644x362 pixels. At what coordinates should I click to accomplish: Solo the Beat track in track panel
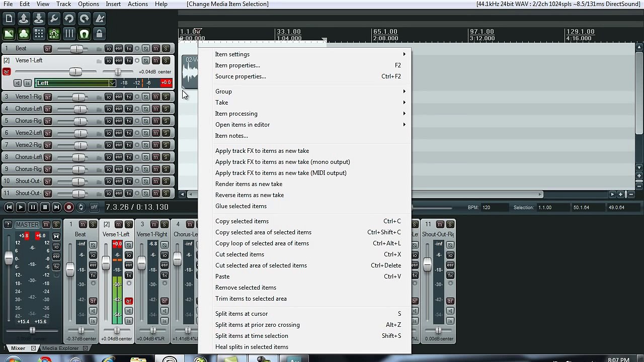(166, 48)
